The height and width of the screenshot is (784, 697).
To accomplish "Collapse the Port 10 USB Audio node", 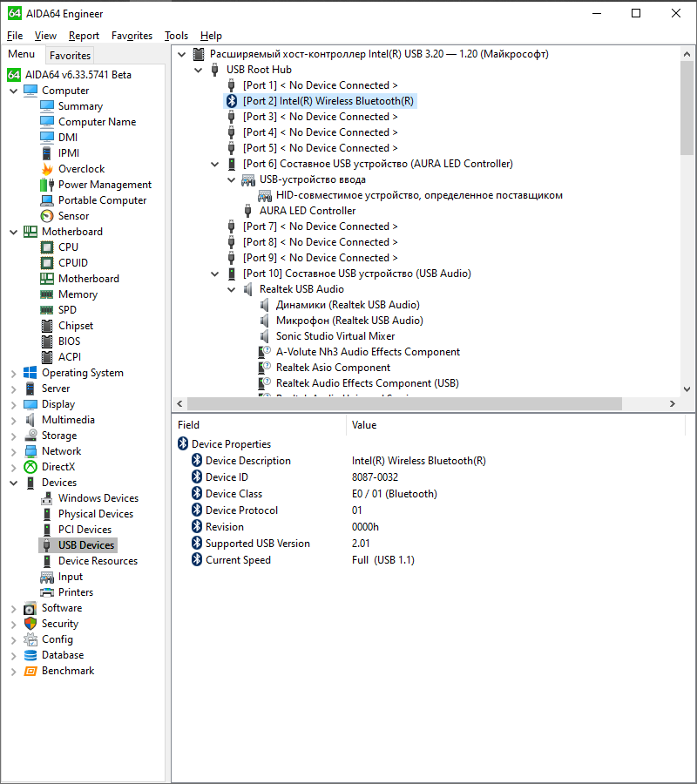I will 215,274.
